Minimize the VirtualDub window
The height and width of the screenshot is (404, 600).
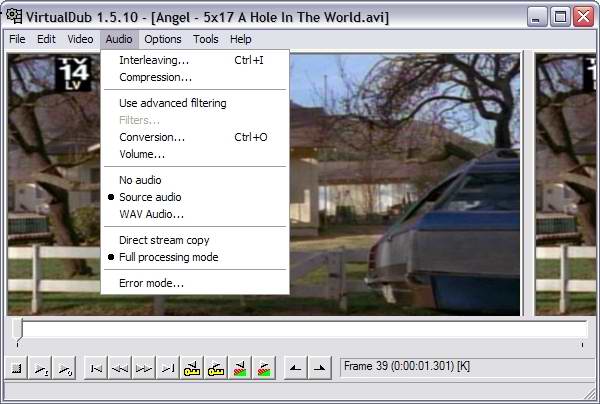(x=536, y=17)
